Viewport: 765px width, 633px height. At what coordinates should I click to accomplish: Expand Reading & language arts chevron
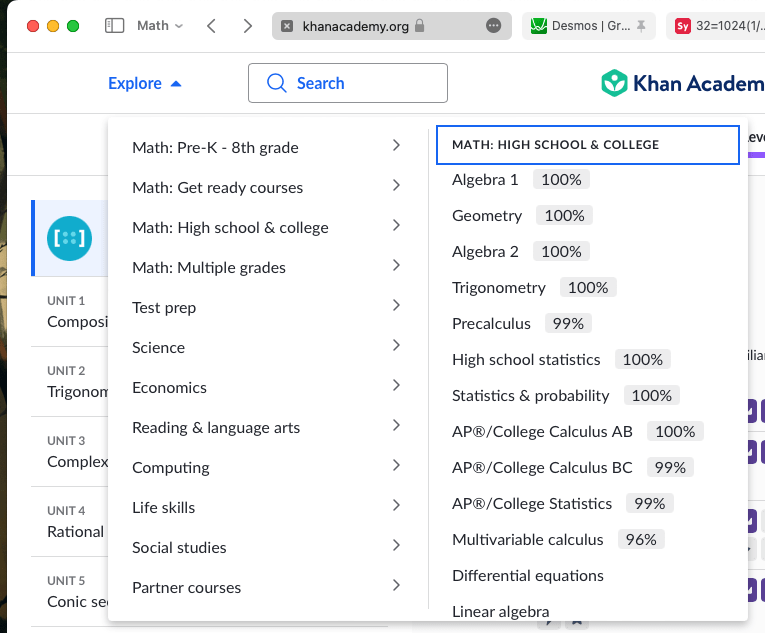coord(396,426)
